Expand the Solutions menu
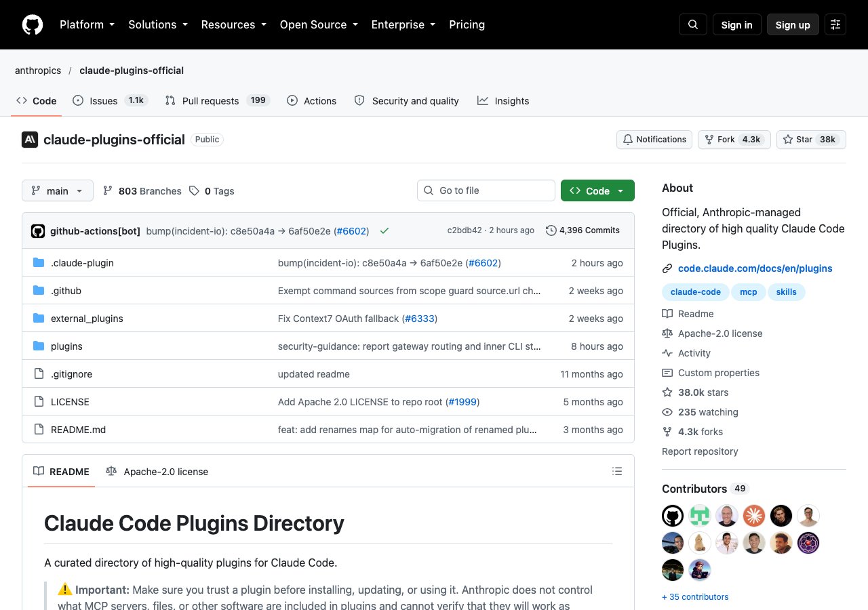Screen dimensions: 868x610 click(x=157, y=24)
